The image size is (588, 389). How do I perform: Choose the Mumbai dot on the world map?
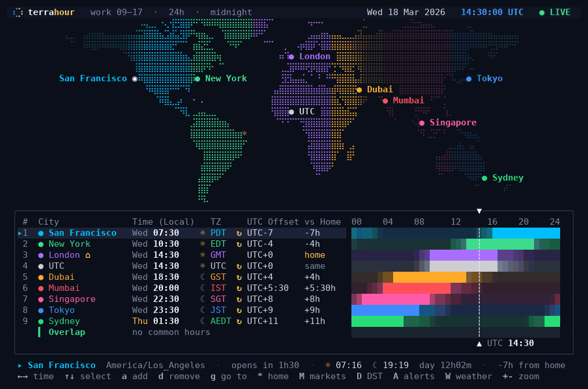[x=385, y=100]
